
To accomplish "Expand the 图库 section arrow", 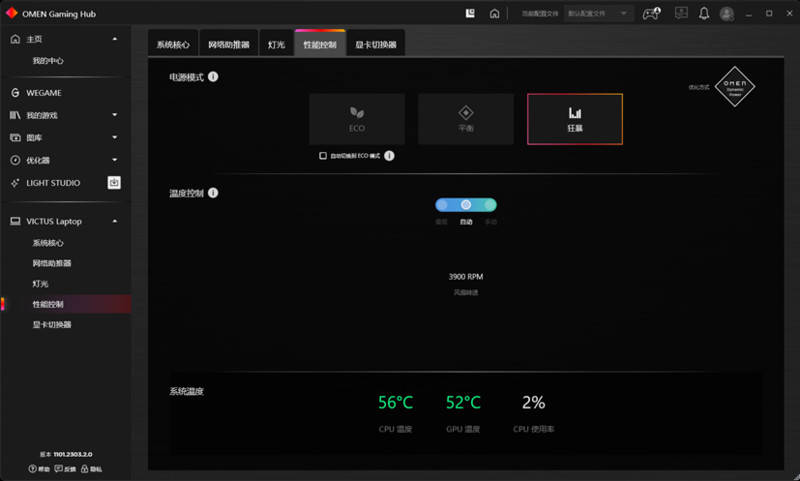I will [115, 138].
